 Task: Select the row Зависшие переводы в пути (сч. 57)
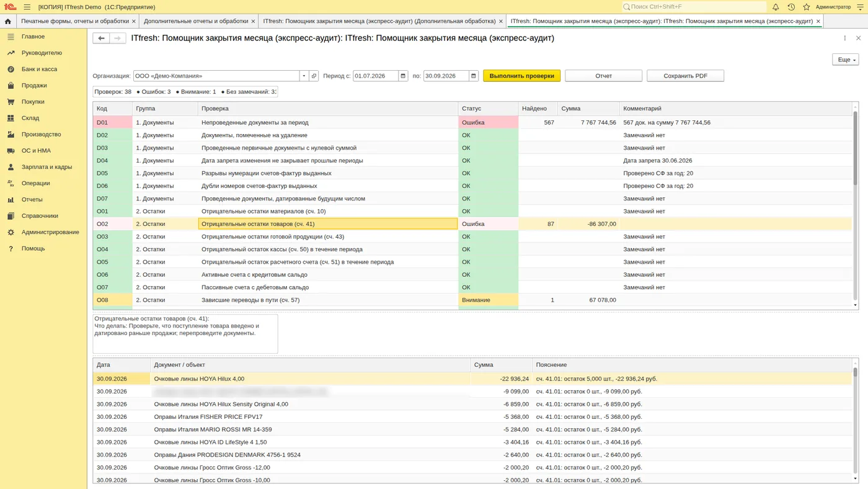pyautogui.click(x=472, y=300)
